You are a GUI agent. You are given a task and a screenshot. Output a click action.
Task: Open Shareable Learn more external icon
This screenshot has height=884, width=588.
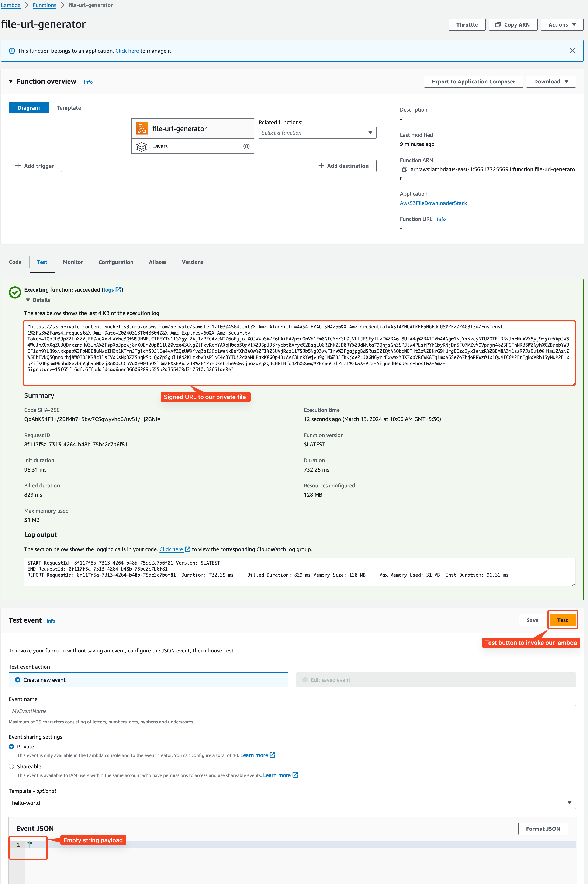(295, 775)
